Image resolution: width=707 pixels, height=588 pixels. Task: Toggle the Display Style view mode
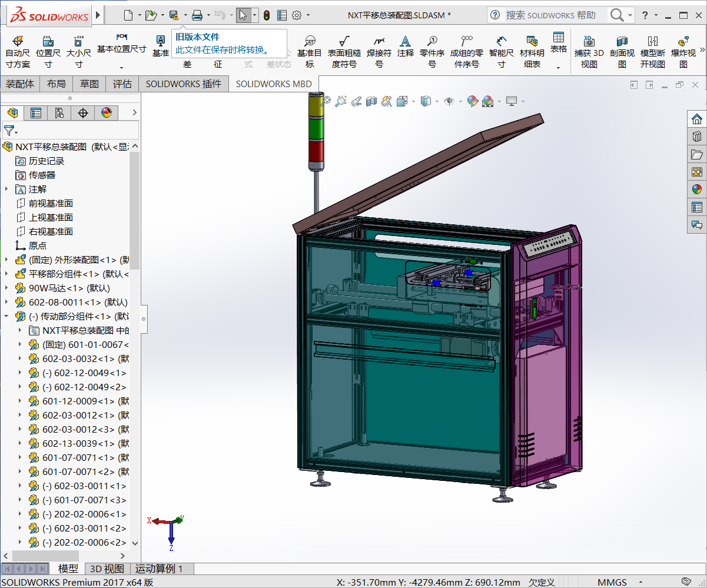pos(426,101)
